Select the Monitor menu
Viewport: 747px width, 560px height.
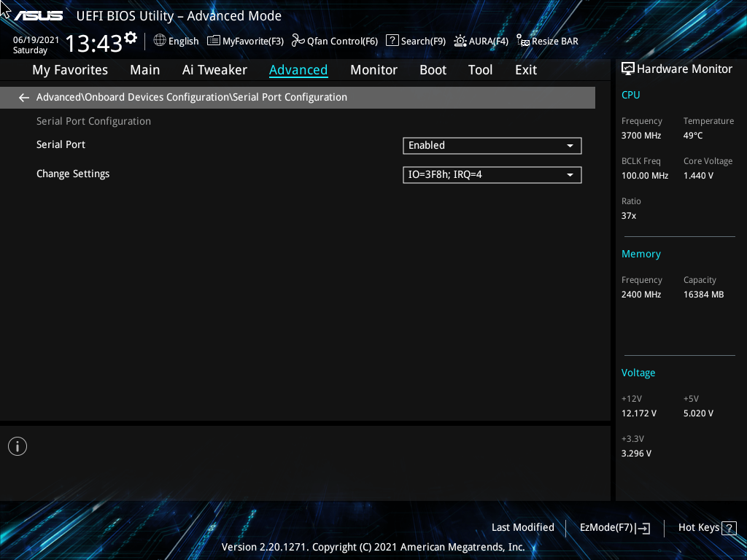[x=373, y=70]
